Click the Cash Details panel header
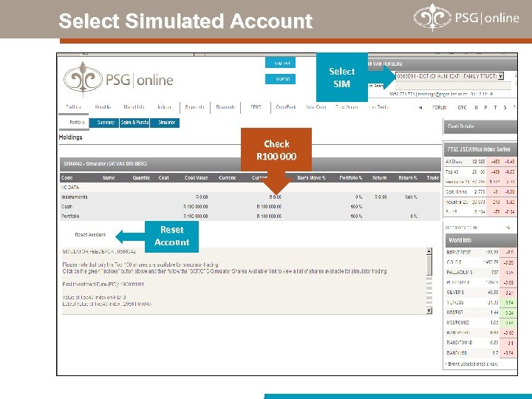 coord(480,126)
